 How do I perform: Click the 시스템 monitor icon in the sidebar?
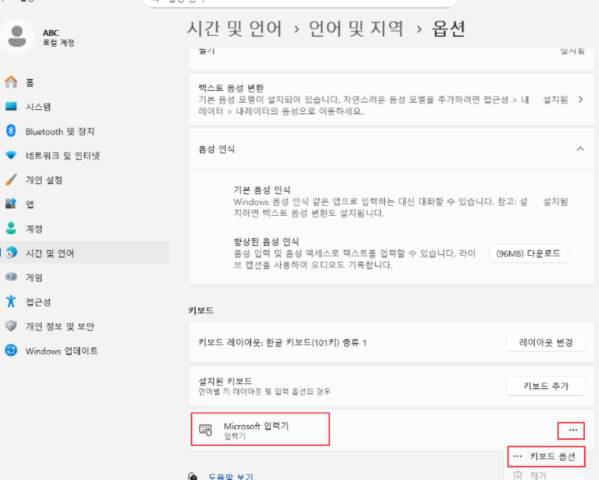(11, 106)
